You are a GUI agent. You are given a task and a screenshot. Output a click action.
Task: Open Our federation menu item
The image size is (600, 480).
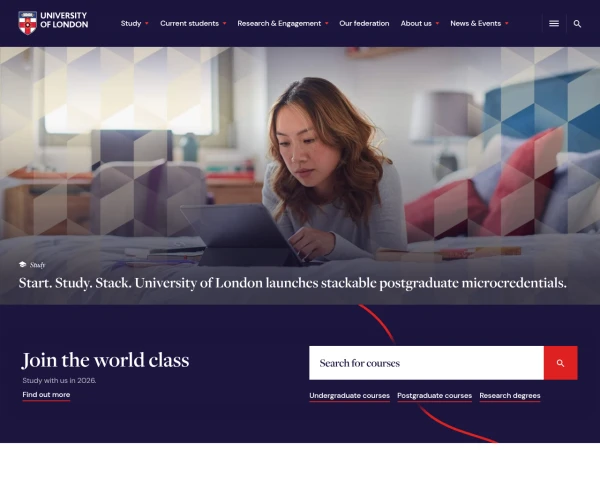(364, 23)
